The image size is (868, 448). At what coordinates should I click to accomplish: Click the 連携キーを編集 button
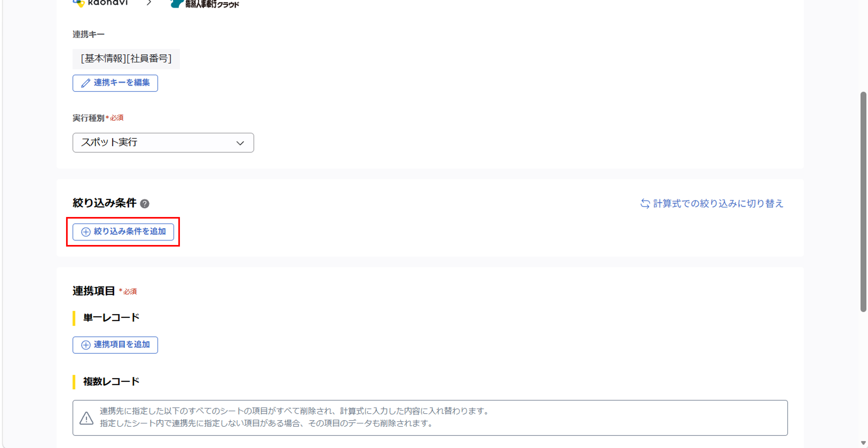tap(115, 83)
